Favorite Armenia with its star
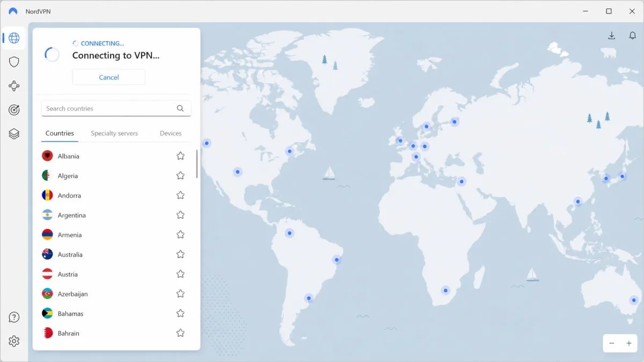 (x=180, y=234)
